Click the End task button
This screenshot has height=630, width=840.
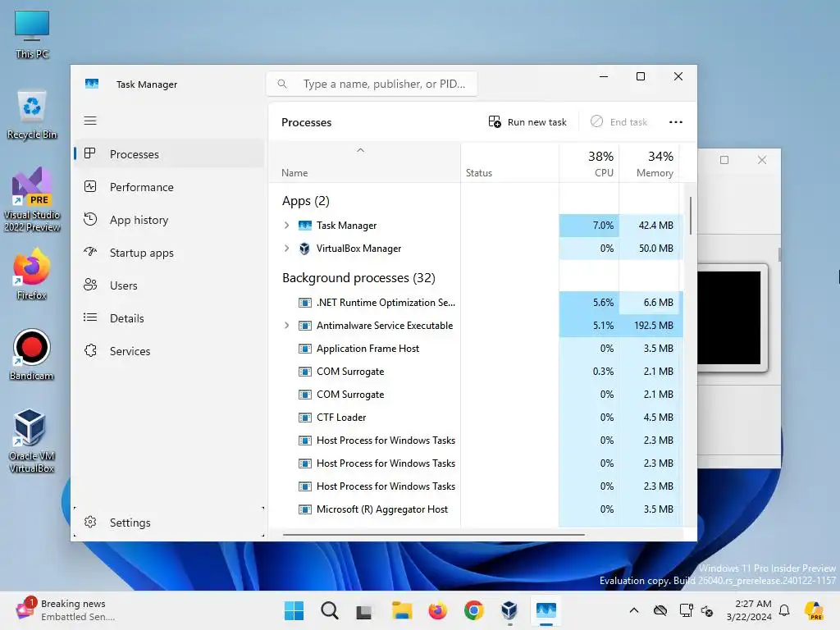[x=619, y=122]
